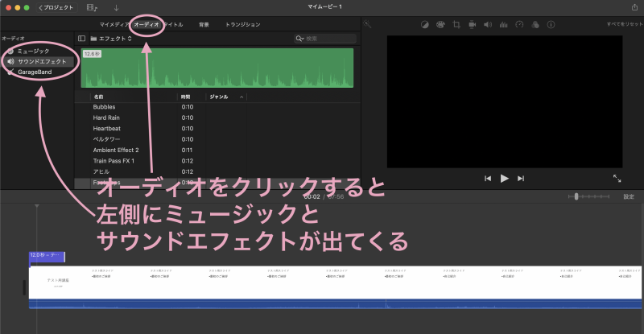Open the clip filter and audio effects tool
This screenshot has width=644, height=334.
535,25
